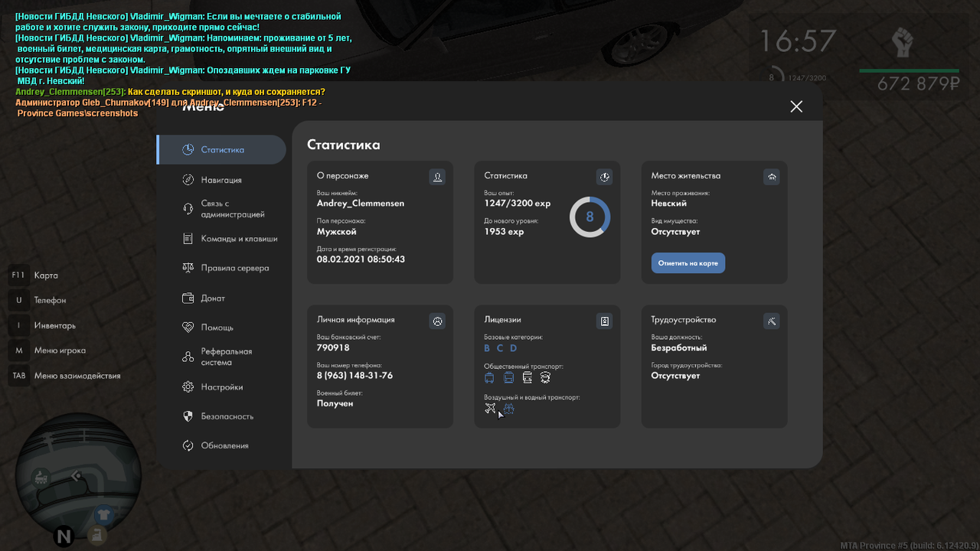Click the pie chart icon in Статистика card

[604, 177]
